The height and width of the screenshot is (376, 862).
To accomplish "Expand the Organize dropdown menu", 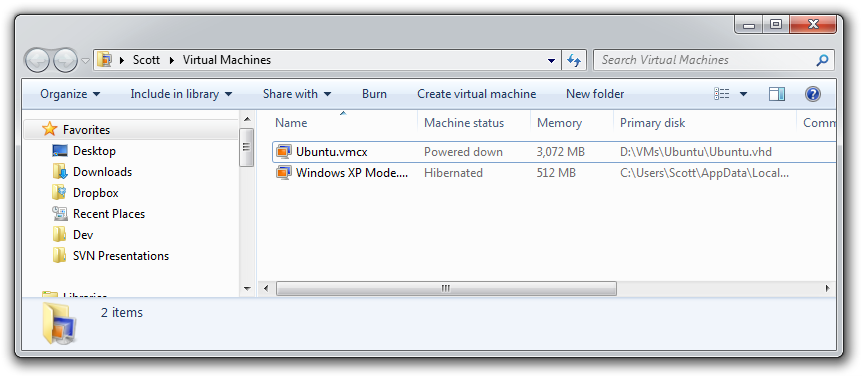I will (70, 94).
